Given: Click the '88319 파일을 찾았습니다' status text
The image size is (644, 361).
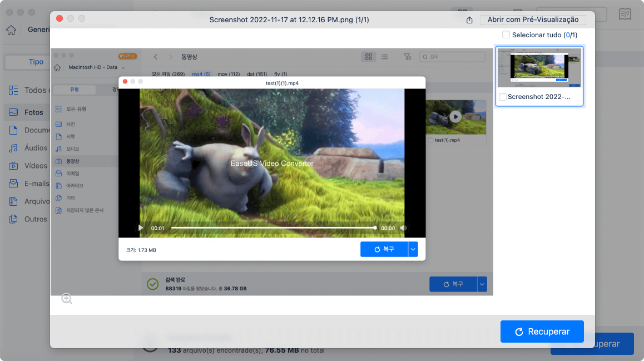Looking at the screenshot, I should coord(191,289).
